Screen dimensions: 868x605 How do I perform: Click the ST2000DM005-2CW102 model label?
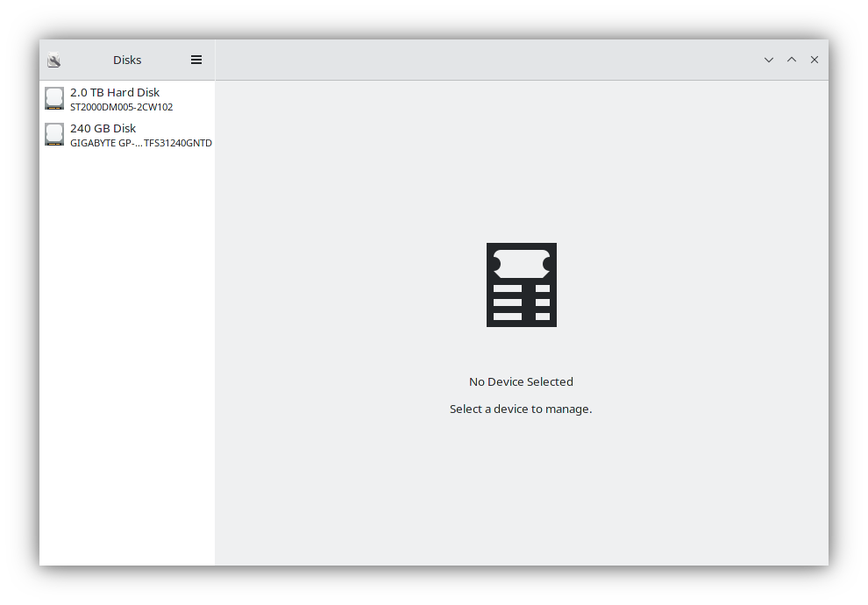[x=121, y=107]
